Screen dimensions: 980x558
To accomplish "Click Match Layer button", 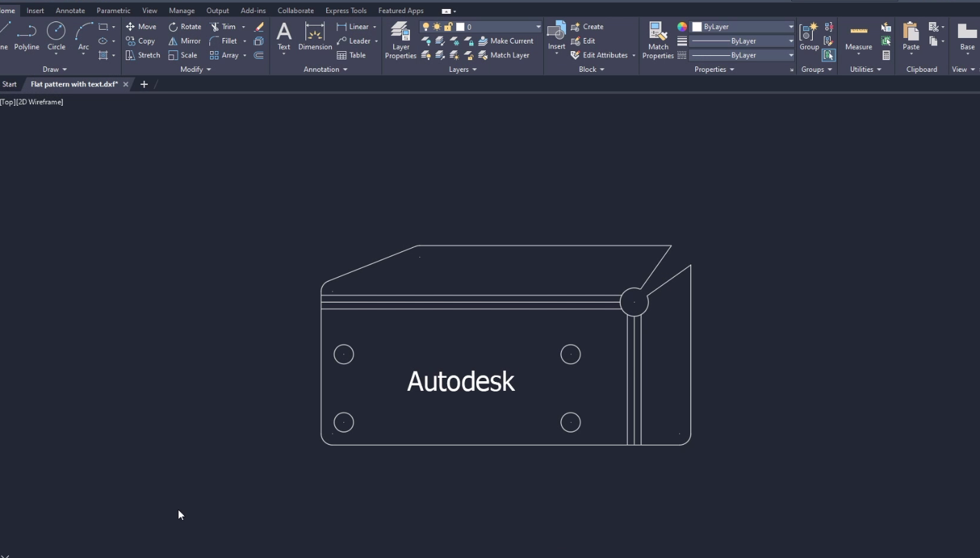I will coord(504,55).
